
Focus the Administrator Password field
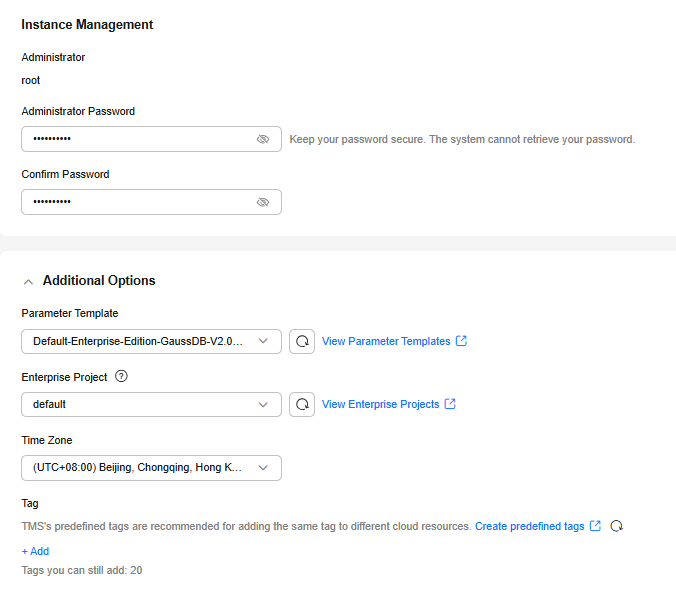(135, 140)
